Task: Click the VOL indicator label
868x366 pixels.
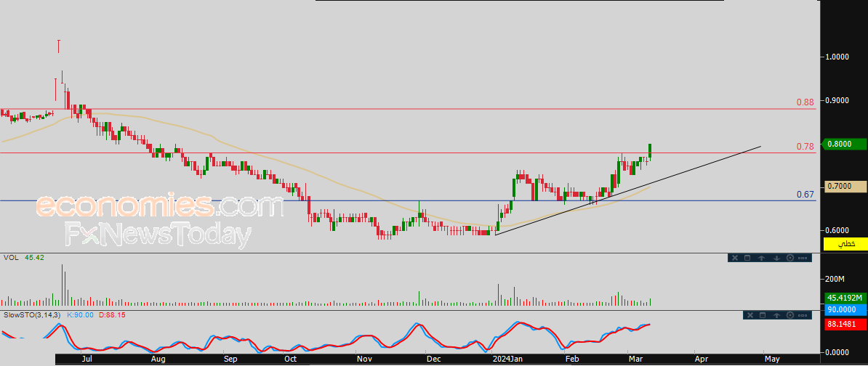Action: 10,258
